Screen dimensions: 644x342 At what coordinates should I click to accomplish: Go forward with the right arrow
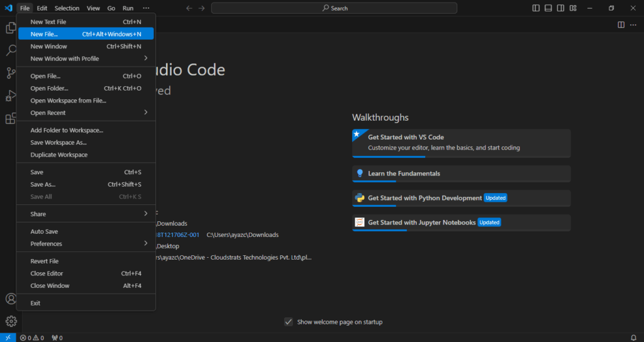pos(201,8)
